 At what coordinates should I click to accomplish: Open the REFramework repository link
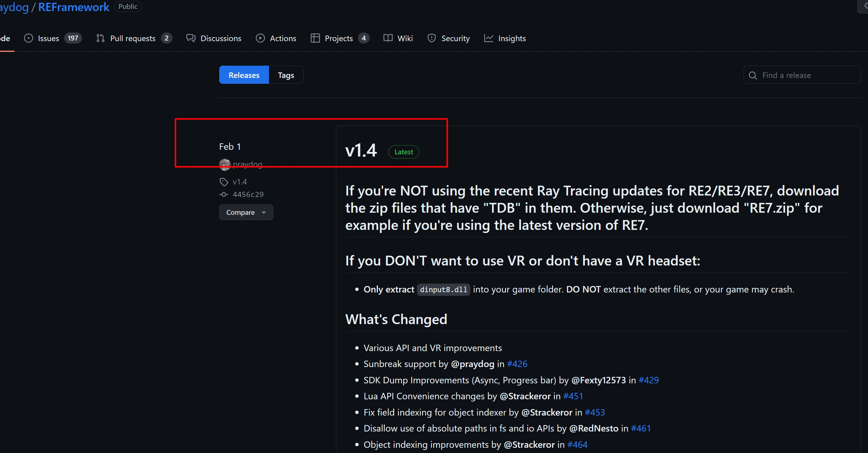(74, 7)
